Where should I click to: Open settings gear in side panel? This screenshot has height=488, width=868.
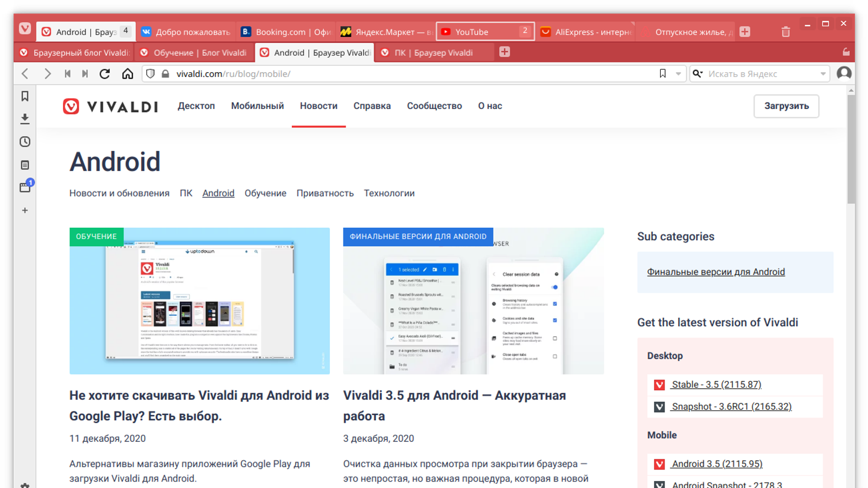click(25, 485)
